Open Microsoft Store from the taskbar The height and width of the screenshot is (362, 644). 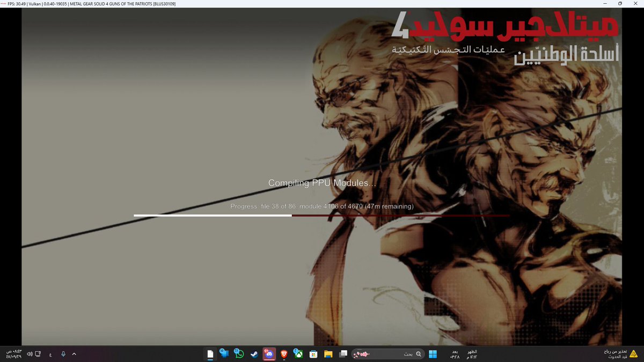click(x=313, y=354)
